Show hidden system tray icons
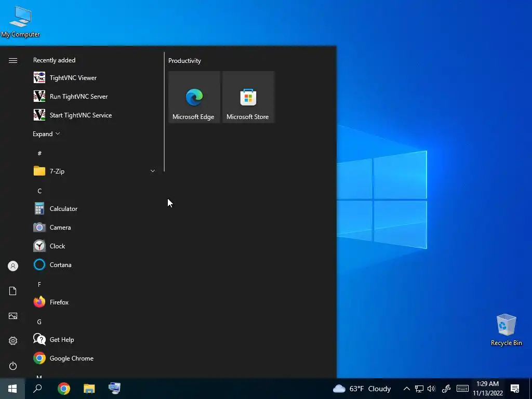 pyautogui.click(x=406, y=389)
